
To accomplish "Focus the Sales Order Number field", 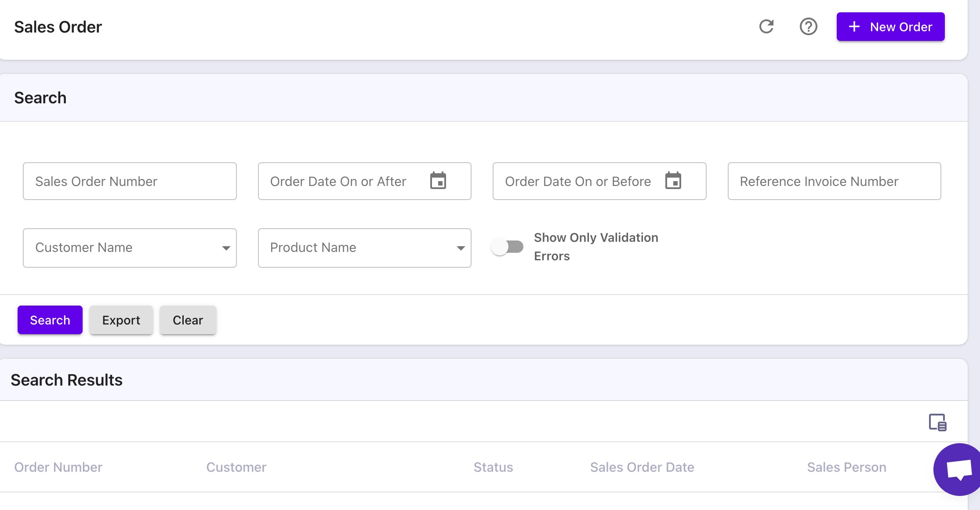I will pyautogui.click(x=130, y=181).
